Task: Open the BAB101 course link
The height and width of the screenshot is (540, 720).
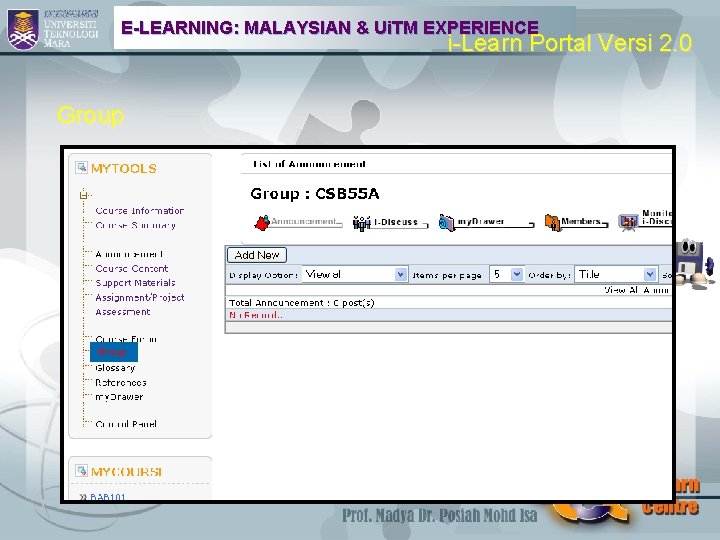Action: tap(107, 497)
